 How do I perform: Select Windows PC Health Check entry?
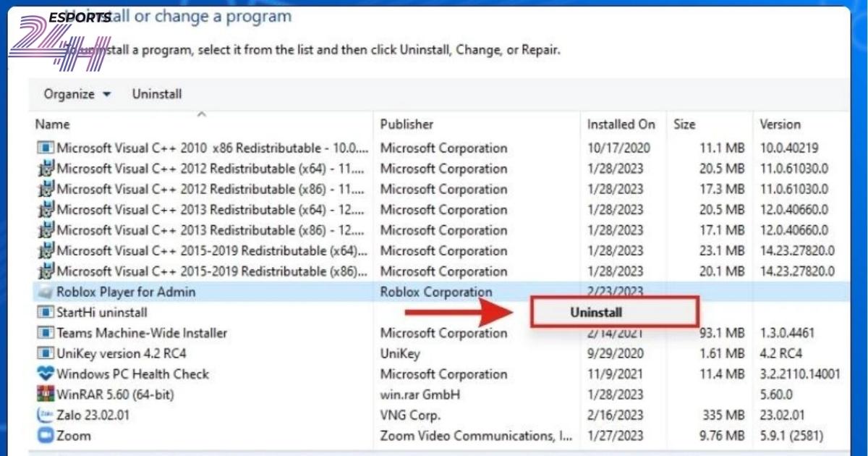click(132, 374)
